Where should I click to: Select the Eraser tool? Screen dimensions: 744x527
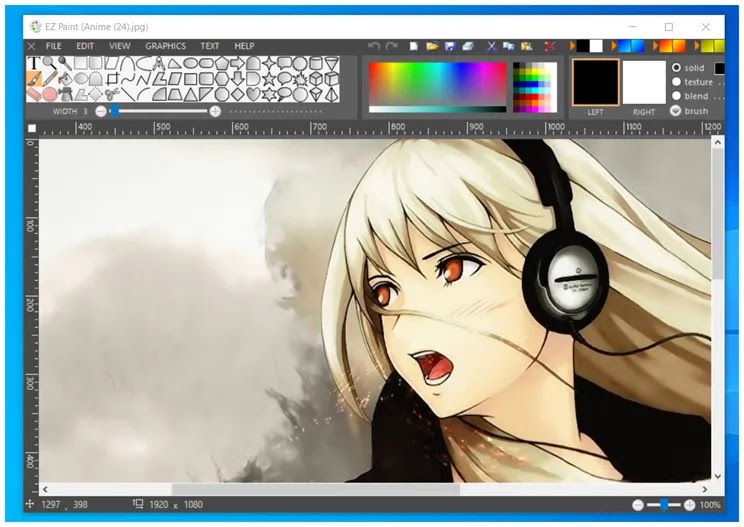pos(34,94)
